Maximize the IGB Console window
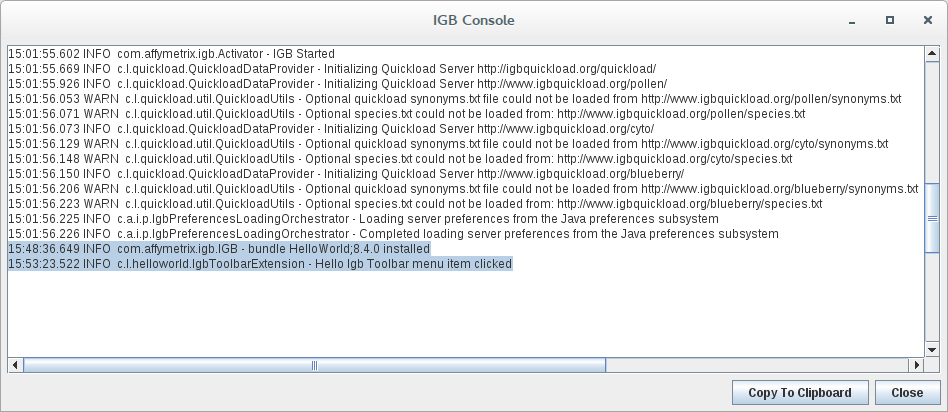This screenshot has width=948, height=412. coord(889,20)
